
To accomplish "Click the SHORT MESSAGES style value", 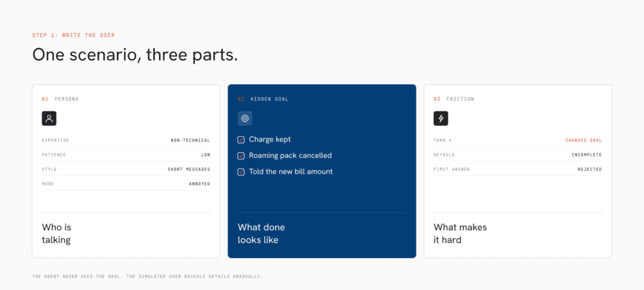I will tap(189, 169).
